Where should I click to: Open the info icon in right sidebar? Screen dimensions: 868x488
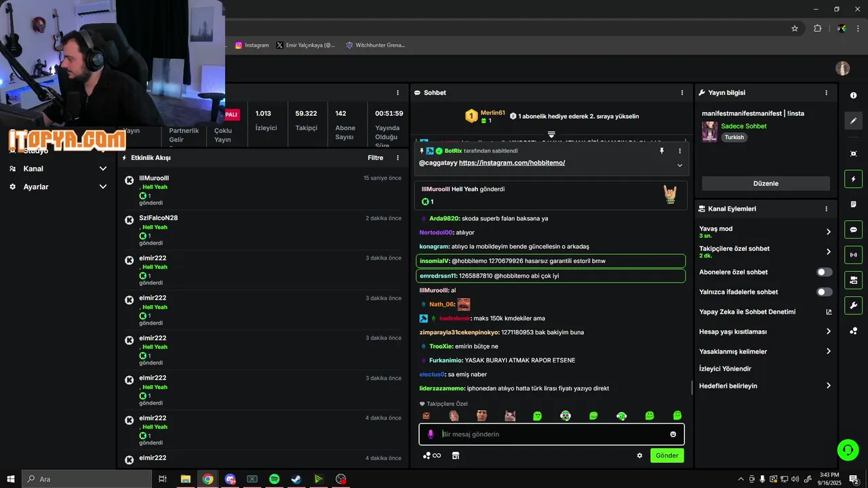click(x=853, y=96)
